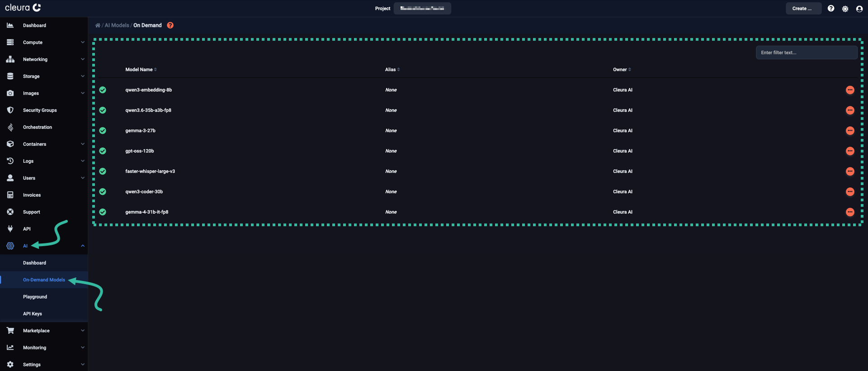868x371 pixels.
Task: Go to Invoices in sidebar
Action: pyautogui.click(x=44, y=195)
